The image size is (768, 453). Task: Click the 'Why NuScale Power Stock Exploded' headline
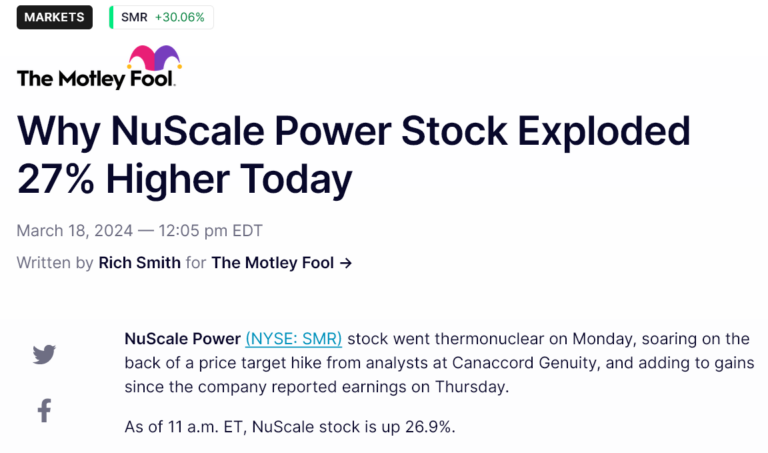click(x=354, y=133)
